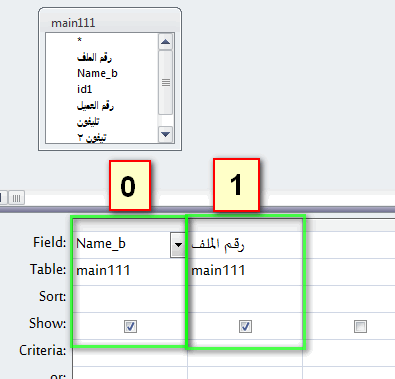Click the Field cell of empty third column
Screen dimensions: 395x379
349,245
